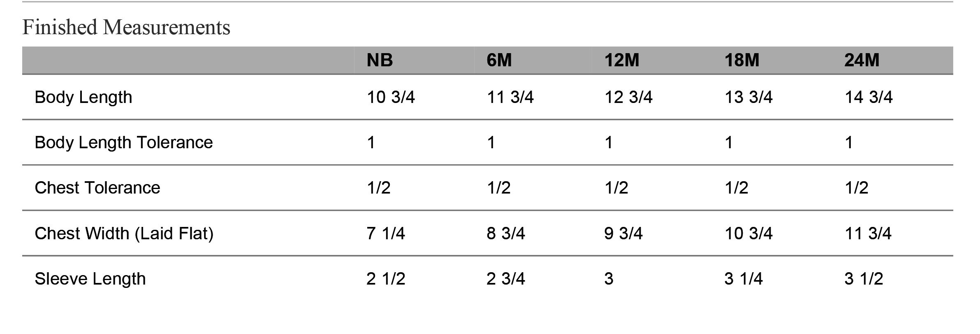Screen dimensions: 980x334
Task: Select the 24M column header
Action: pyautogui.click(x=862, y=60)
